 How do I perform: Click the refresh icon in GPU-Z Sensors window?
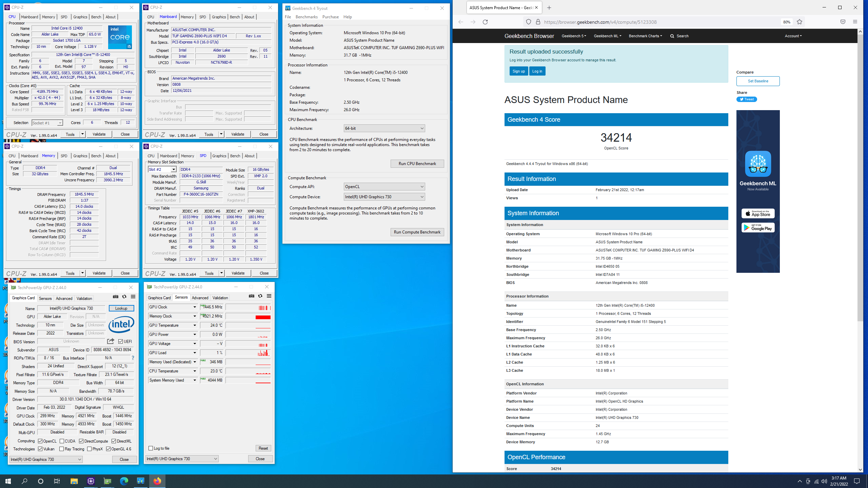(x=260, y=296)
